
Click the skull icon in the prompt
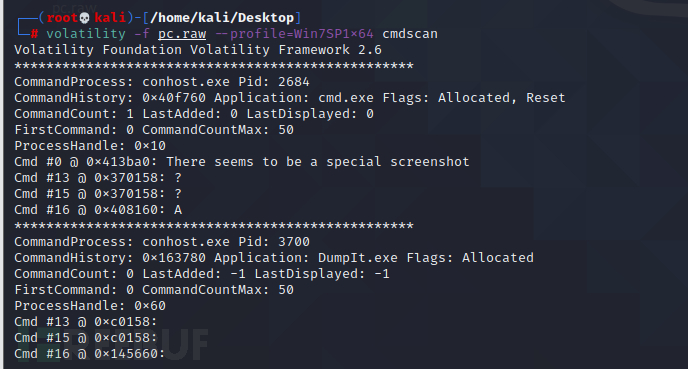coord(85,18)
